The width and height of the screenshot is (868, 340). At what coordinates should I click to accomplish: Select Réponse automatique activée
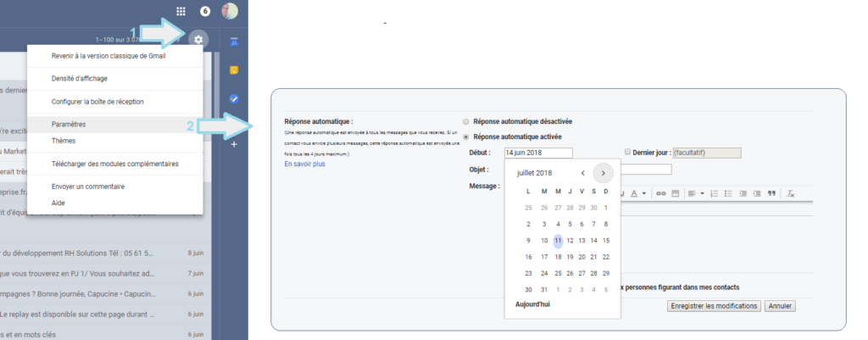[465, 137]
